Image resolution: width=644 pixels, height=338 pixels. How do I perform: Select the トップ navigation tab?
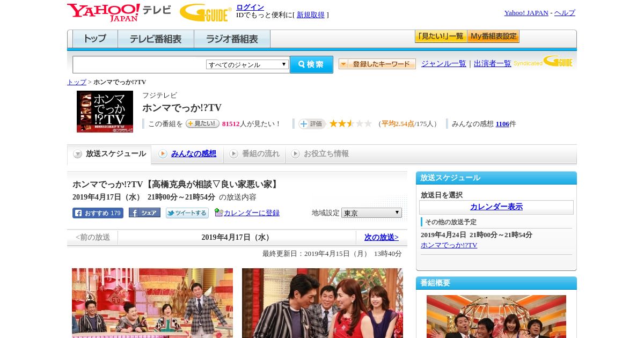[95, 39]
